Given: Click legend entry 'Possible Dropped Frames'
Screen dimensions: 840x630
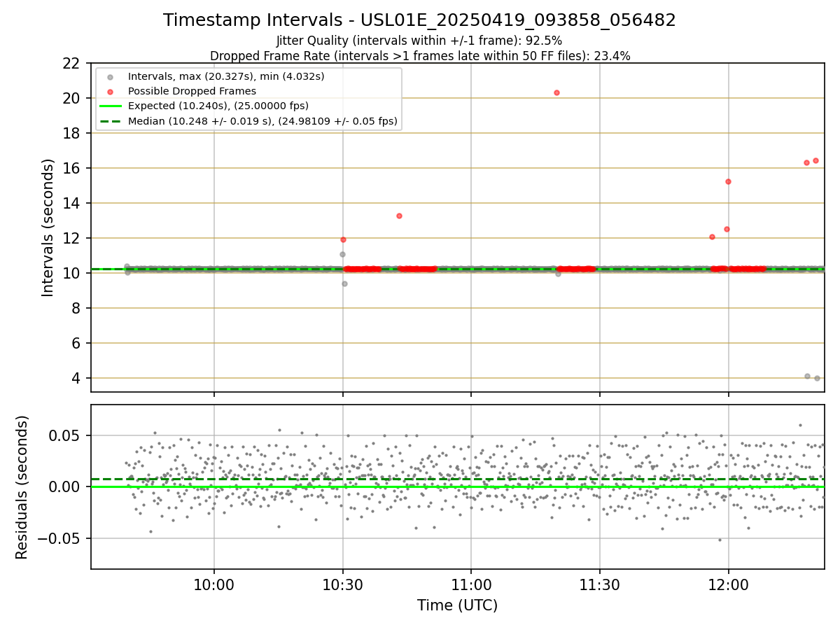Looking at the screenshot, I should pos(192,91).
